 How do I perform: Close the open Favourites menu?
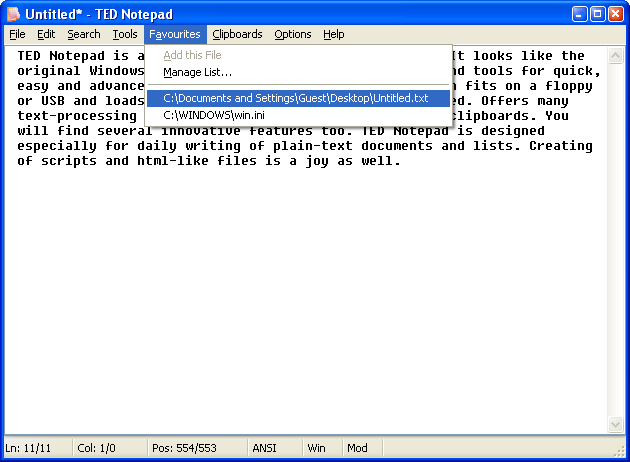[x=175, y=35]
